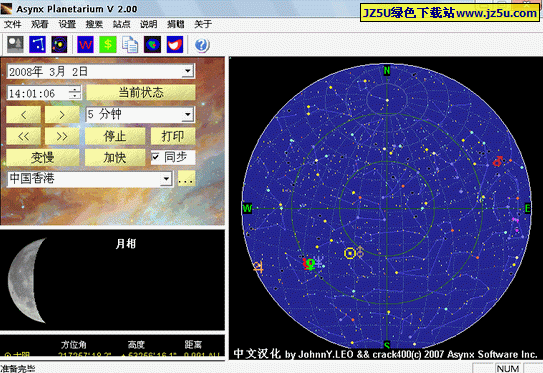
Task: Click the 停止 stop button
Action: pyautogui.click(x=115, y=136)
